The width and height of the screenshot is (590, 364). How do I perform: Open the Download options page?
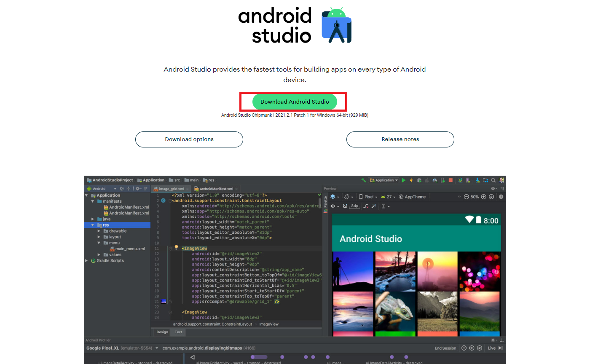tap(189, 139)
